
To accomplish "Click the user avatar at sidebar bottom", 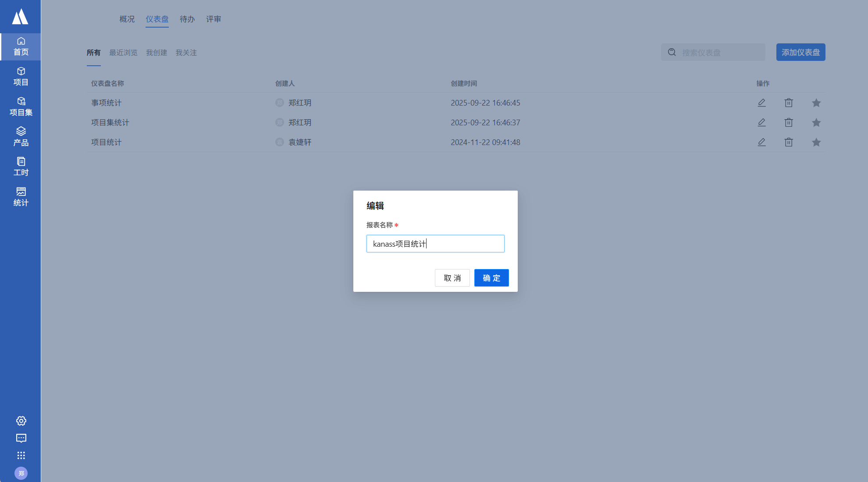I will pos(21,473).
